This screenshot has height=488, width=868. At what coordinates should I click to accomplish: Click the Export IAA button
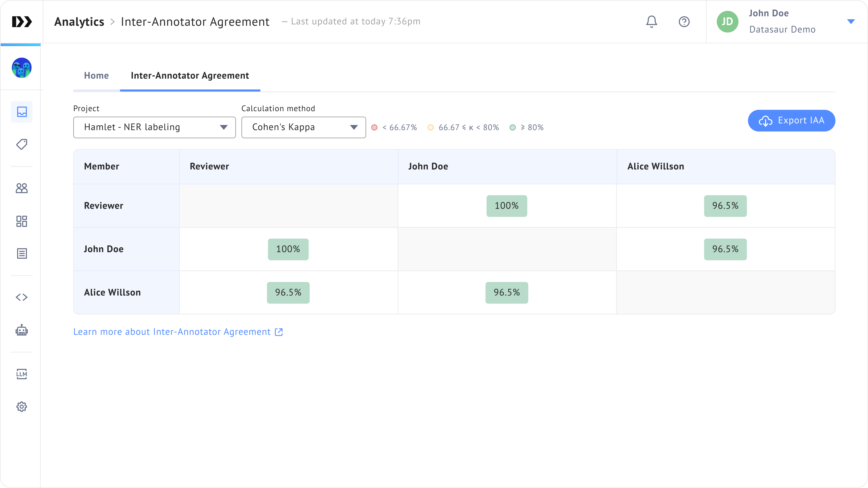tap(791, 121)
